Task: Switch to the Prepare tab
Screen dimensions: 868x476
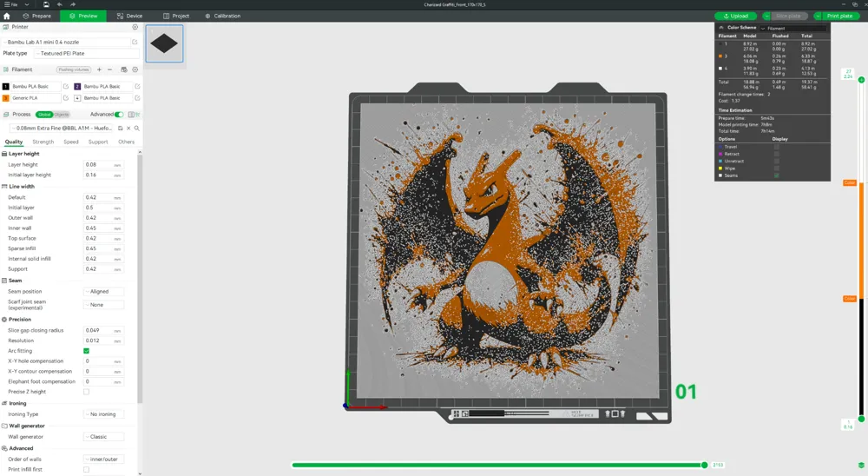Action: click(x=37, y=17)
